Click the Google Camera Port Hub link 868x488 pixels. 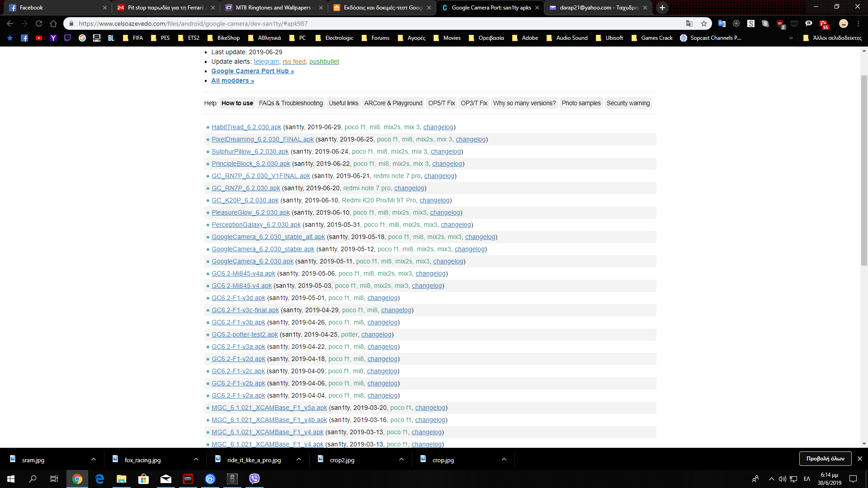[252, 71]
